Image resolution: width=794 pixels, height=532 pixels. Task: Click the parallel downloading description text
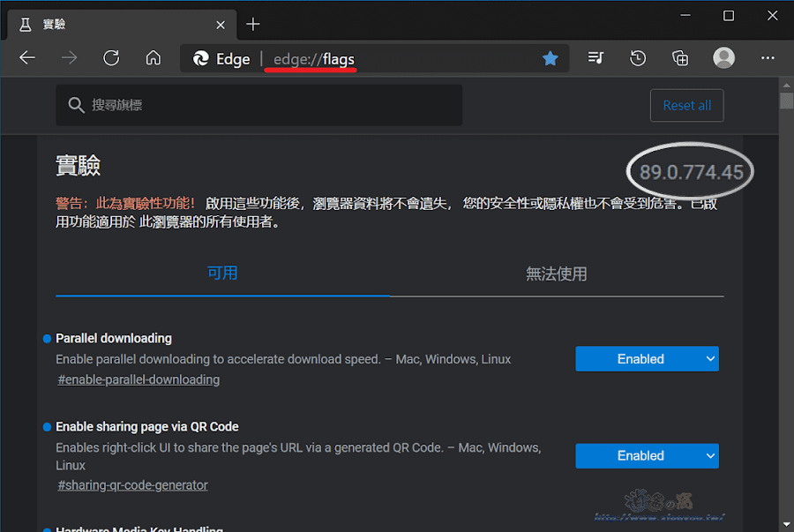click(x=283, y=359)
